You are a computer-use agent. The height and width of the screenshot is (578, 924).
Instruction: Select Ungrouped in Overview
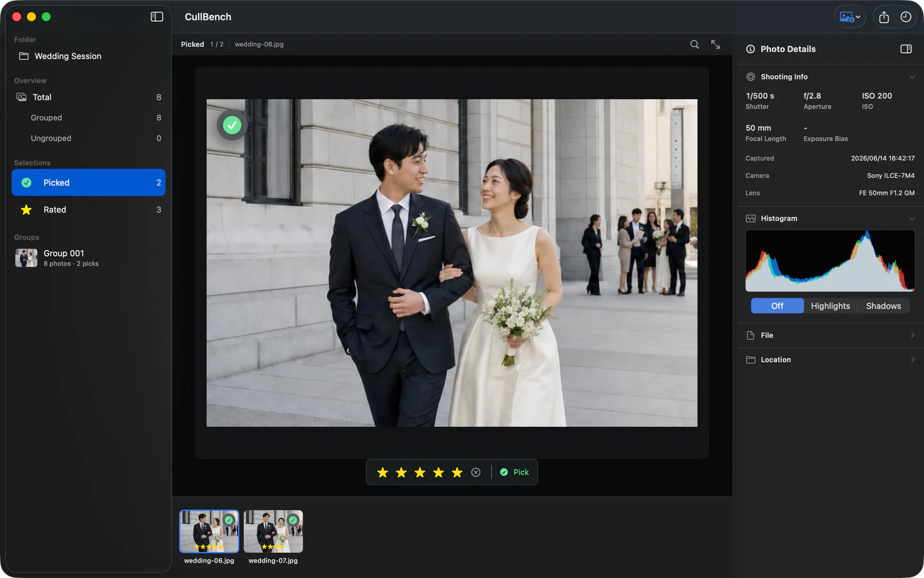tap(89, 138)
